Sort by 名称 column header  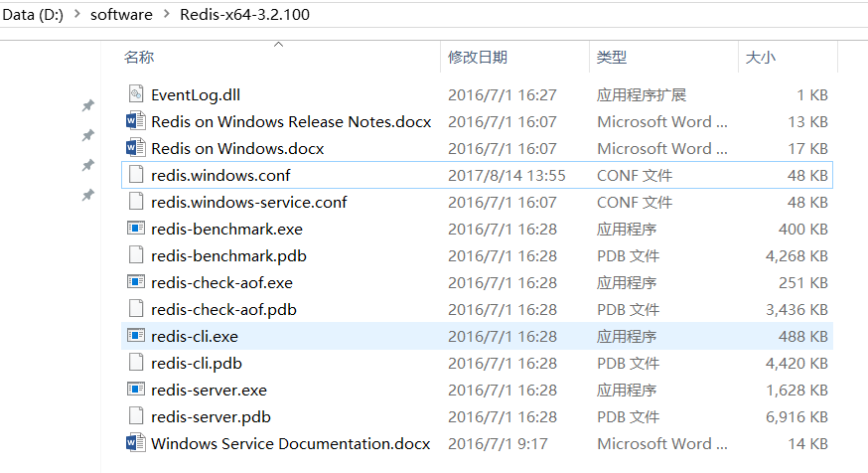click(138, 57)
